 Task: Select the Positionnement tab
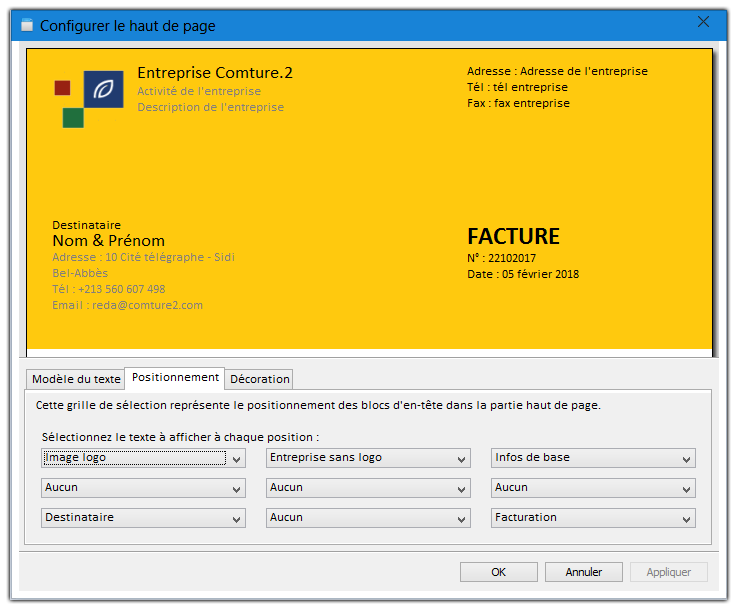[175, 378]
